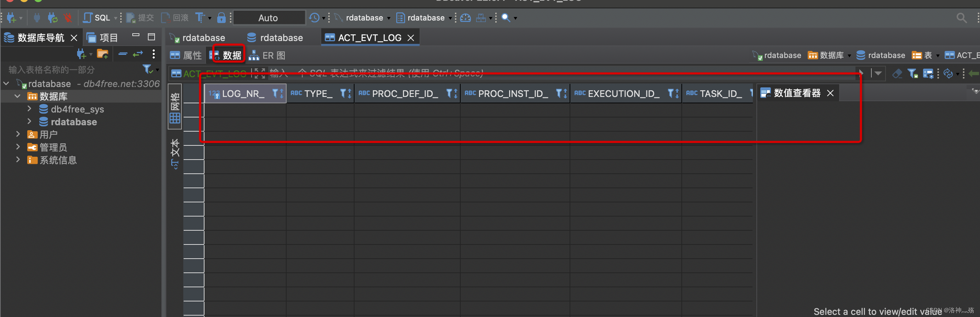
Task: Open the 数据 (Data) sub-tab
Action: tap(226, 56)
